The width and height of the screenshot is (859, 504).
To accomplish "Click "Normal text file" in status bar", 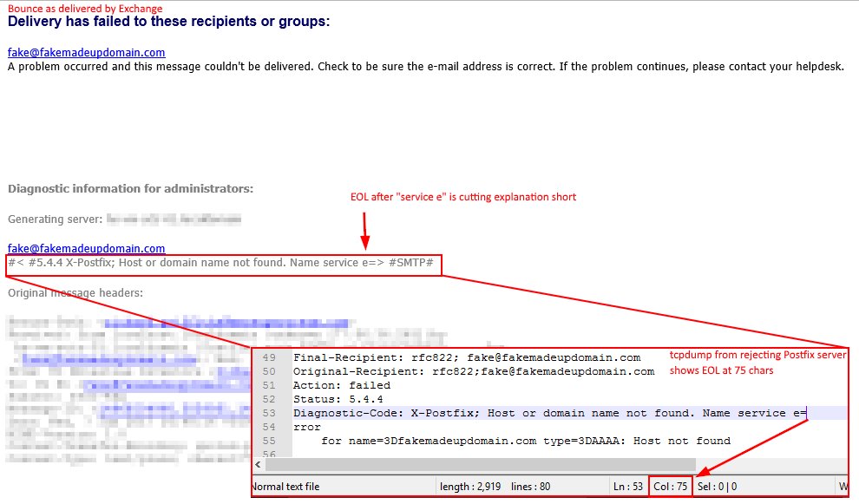I will click(x=285, y=487).
